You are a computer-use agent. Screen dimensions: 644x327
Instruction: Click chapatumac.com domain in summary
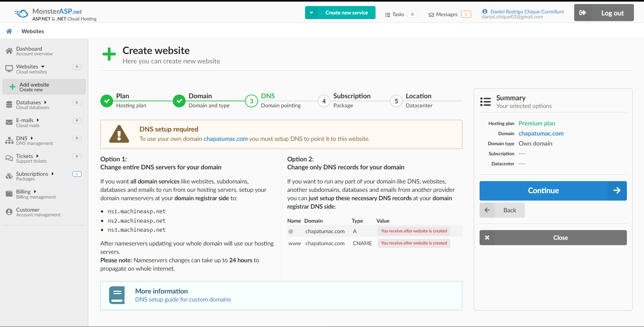541,133
